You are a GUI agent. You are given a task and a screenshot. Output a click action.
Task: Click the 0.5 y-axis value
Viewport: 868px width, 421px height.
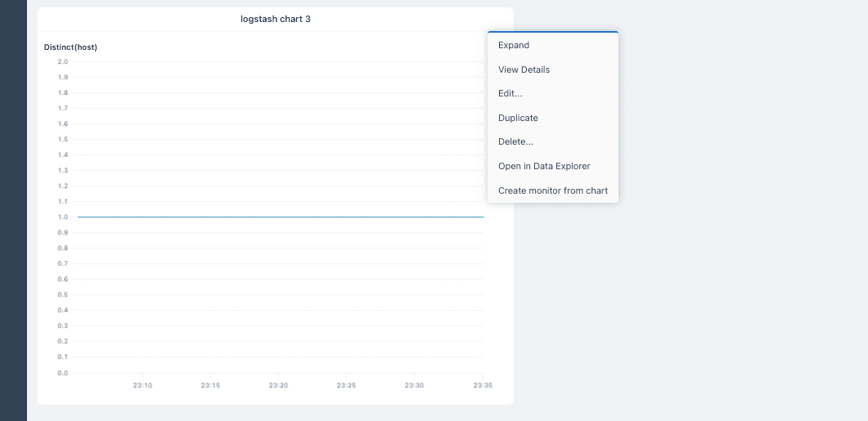pos(62,295)
